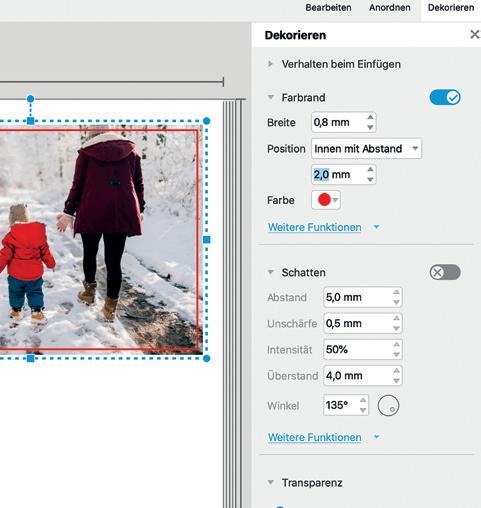The width and height of the screenshot is (481, 508).
Task: Disable the Farbrand toggle
Action: tap(445, 98)
